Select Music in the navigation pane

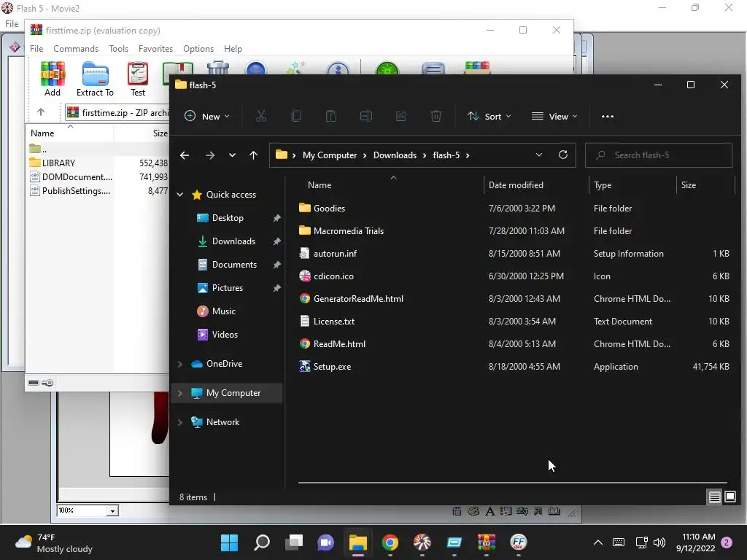point(223,311)
